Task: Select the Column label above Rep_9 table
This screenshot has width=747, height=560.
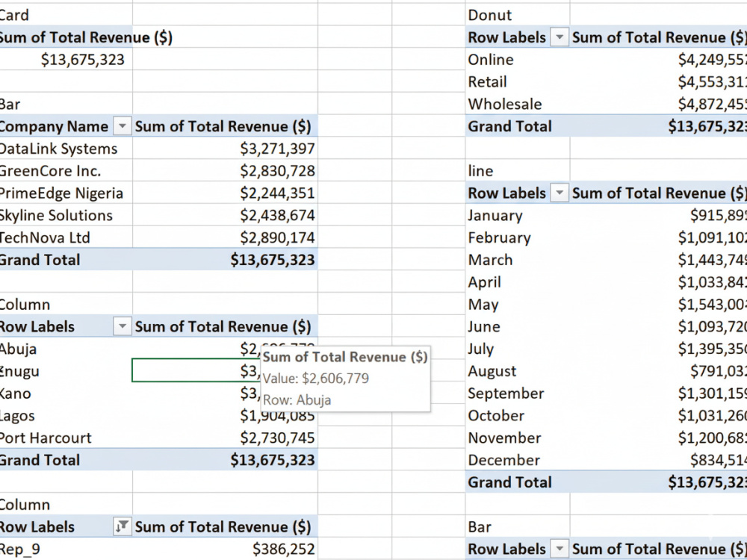Action: [66, 505]
